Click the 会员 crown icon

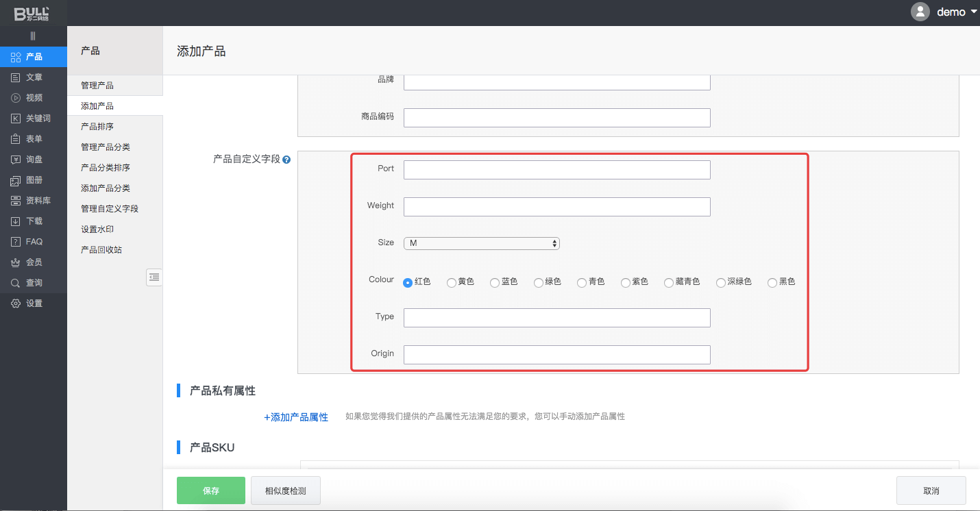tap(16, 262)
